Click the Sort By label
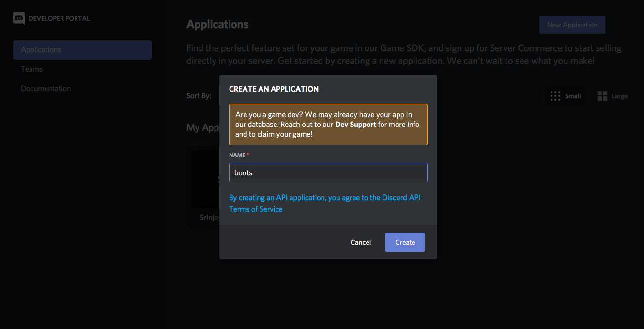644x329 pixels. tap(199, 96)
